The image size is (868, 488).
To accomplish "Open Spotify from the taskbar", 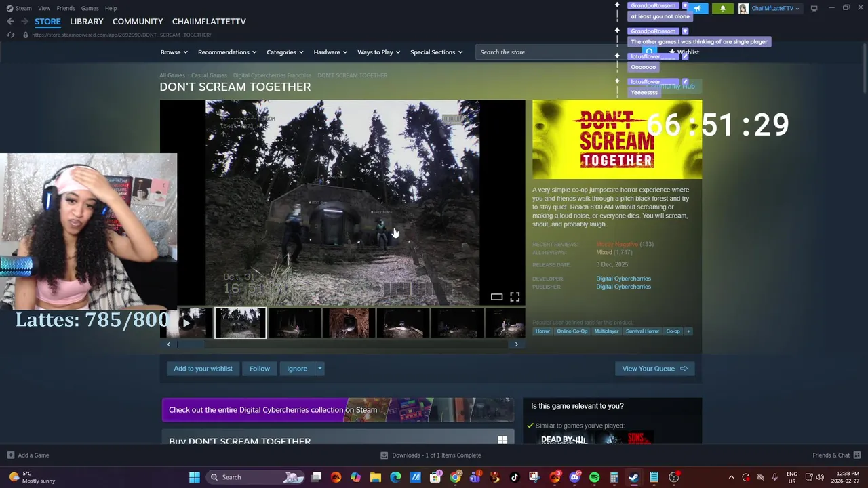I will coord(595,477).
